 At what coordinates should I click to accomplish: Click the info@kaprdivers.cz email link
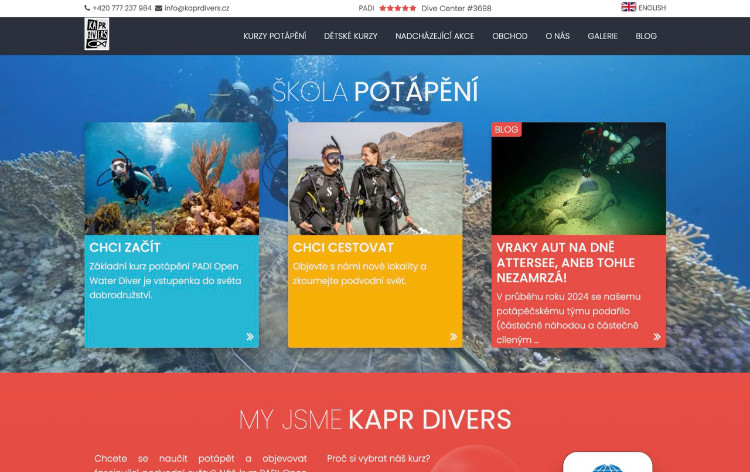(x=197, y=8)
